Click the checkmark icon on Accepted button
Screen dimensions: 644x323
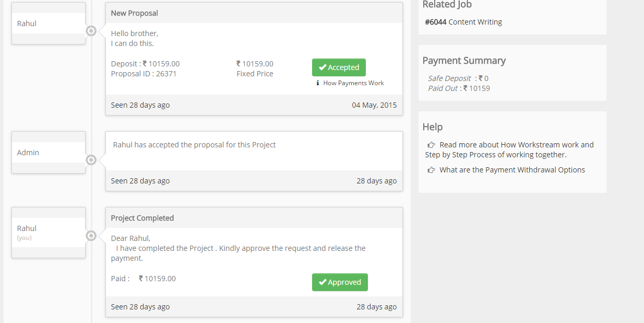(x=323, y=67)
